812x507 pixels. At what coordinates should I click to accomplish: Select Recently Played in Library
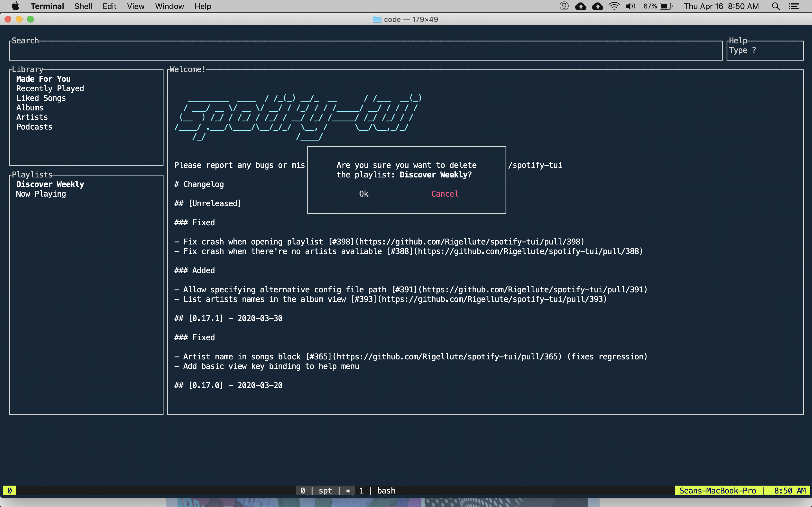coord(50,88)
